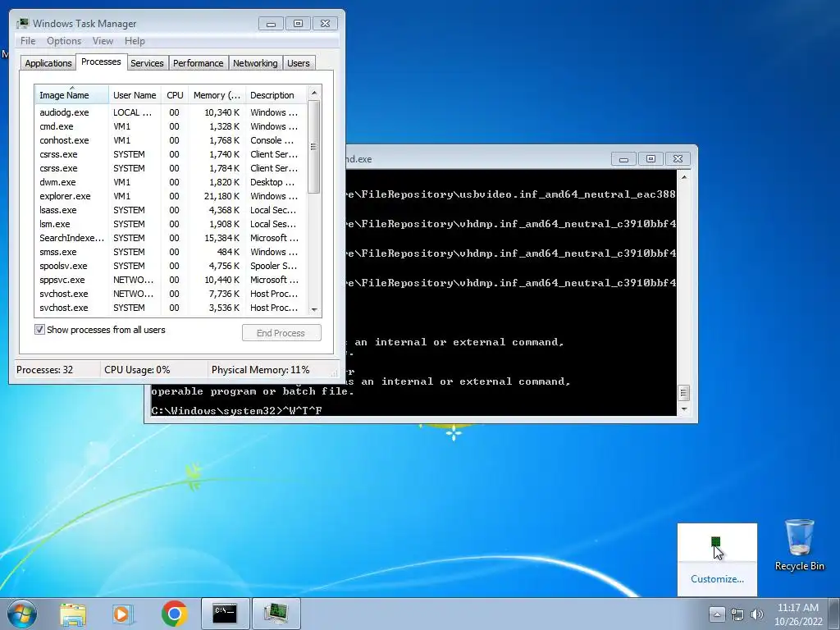840x630 pixels.
Task: Select csrss.exe row using 1,740 K
Action: tap(171, 154)
